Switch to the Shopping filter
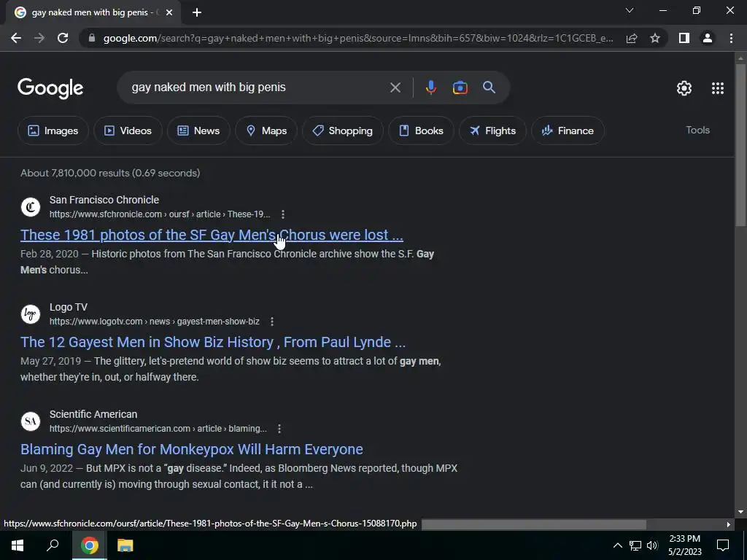Viewport: 747px width, 560px height. point(343,131)
